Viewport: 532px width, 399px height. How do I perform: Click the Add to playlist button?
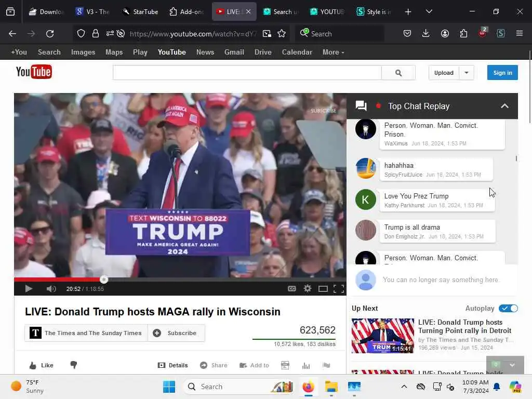[254, 365]
